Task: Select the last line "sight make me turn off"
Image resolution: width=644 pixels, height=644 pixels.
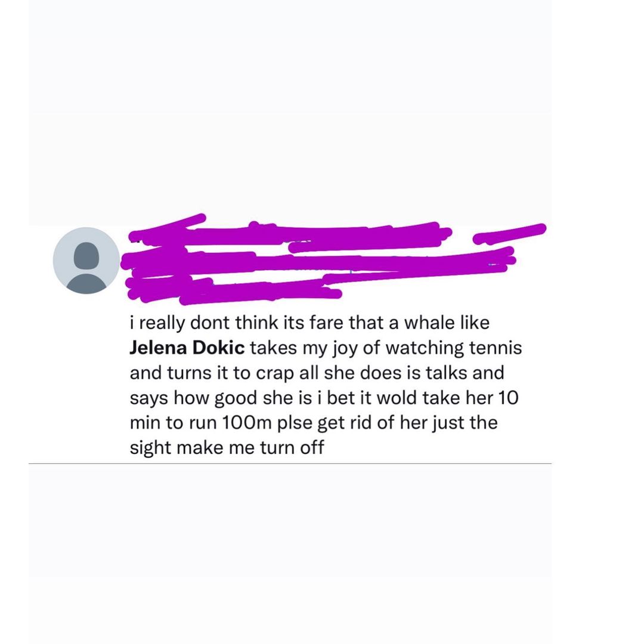Action: pyautogui.click(x=227, y=447)
